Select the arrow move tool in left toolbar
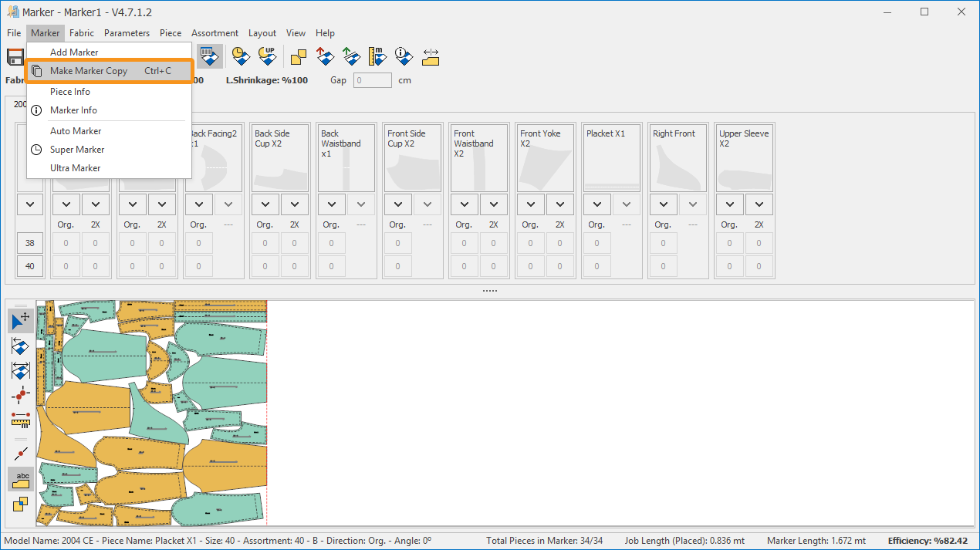Image resolution: width=980 pixels, height=550 pixels. 21,320
